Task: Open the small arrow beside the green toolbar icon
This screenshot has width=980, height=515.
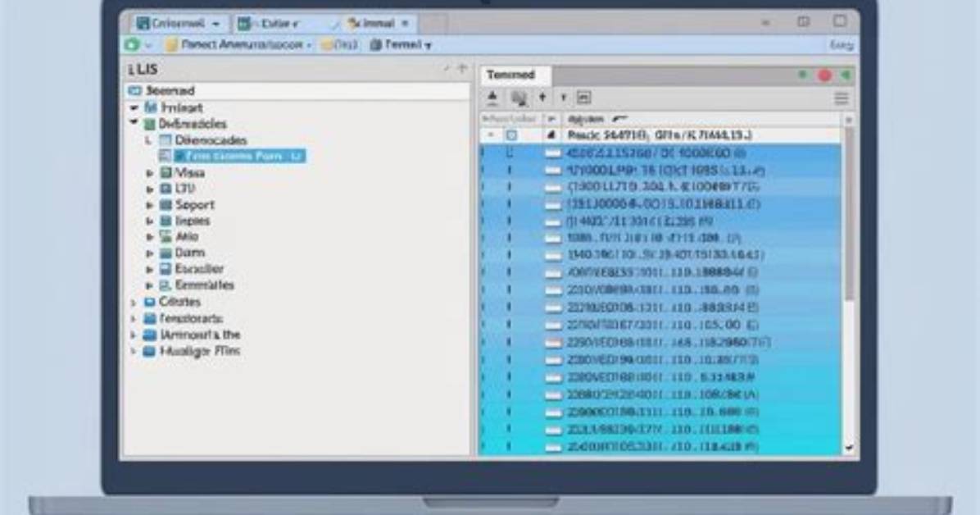Action: click(x=148, y=45)
